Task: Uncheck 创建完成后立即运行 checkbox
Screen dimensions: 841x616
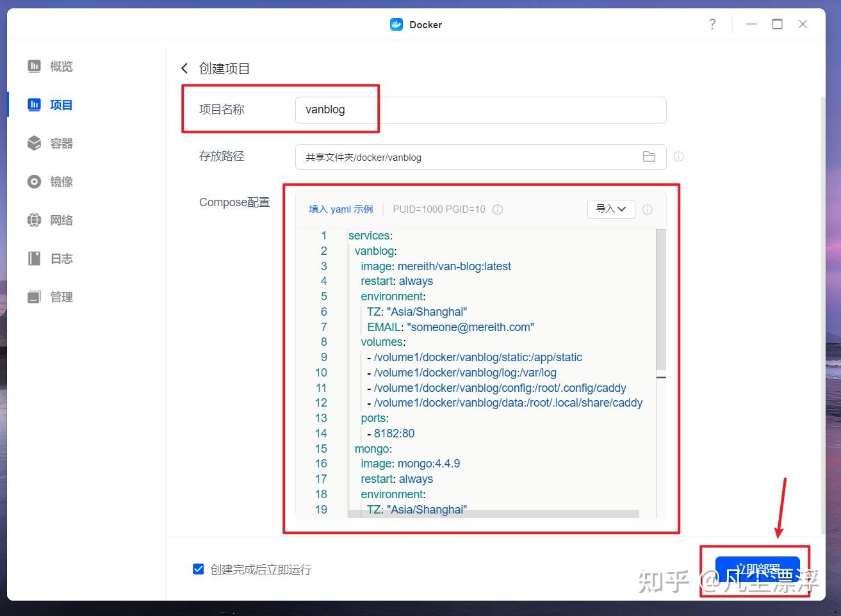Action: (198, 569)
